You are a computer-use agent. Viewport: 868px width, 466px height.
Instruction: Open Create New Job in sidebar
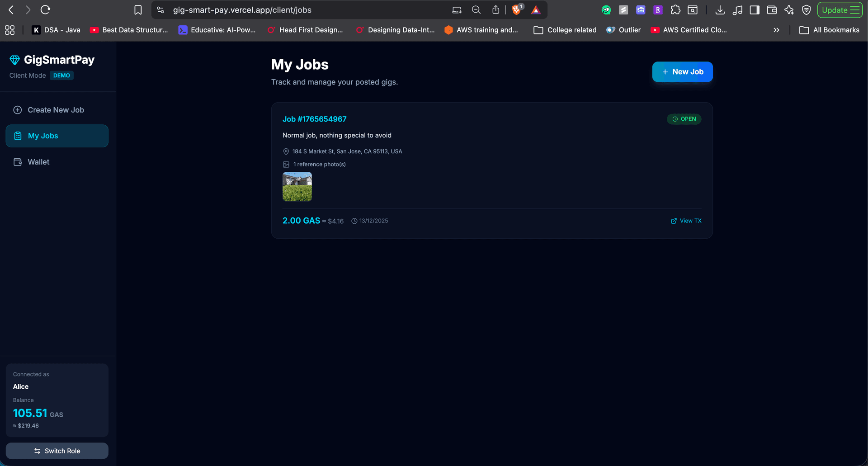56,110
